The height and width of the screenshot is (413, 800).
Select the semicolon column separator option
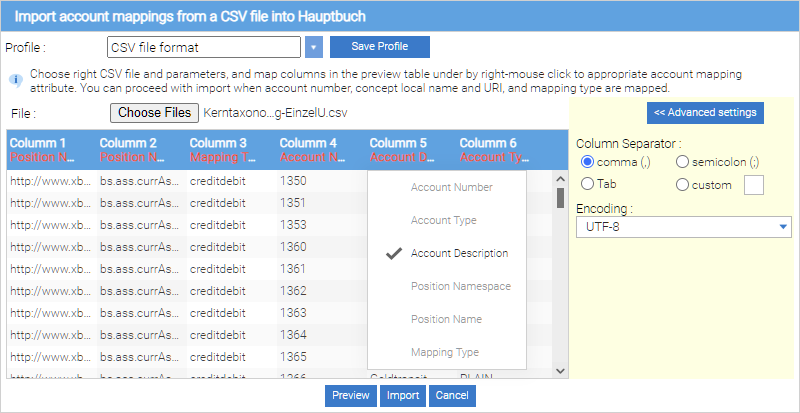pos(682,162)
